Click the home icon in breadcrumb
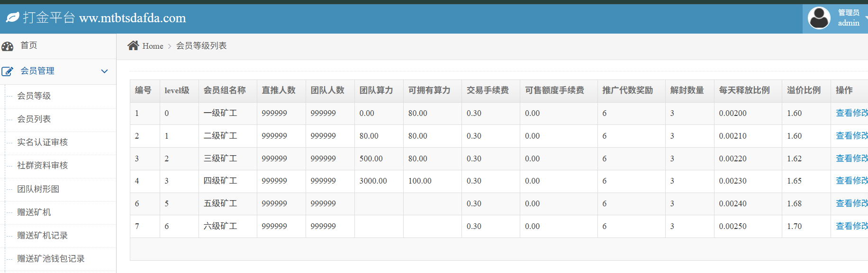868x273 pixels. point(133,45)
